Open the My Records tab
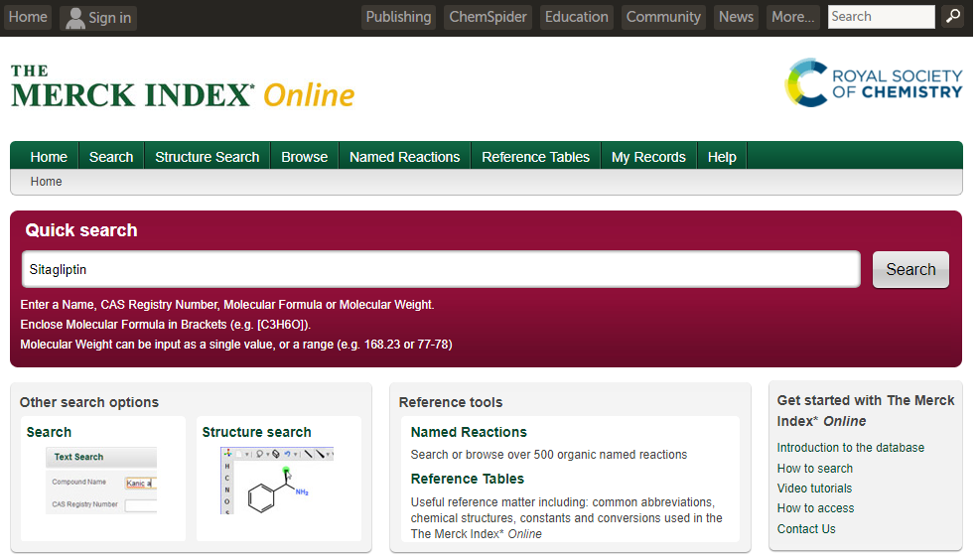The height and width of the screenshot is (560, 978). pos(648,157)
